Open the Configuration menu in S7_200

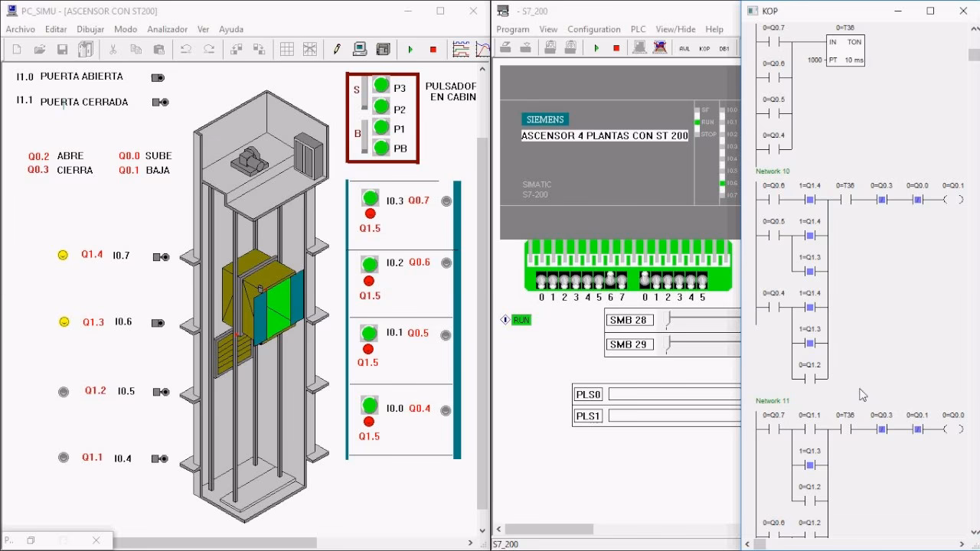coord(593,29)
